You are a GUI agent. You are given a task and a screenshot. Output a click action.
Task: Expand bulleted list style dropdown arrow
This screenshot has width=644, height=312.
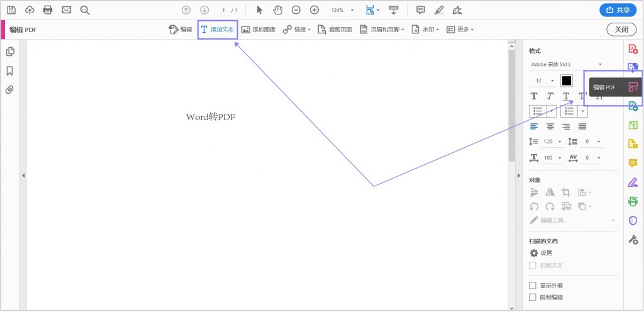(x=552, y=111)
